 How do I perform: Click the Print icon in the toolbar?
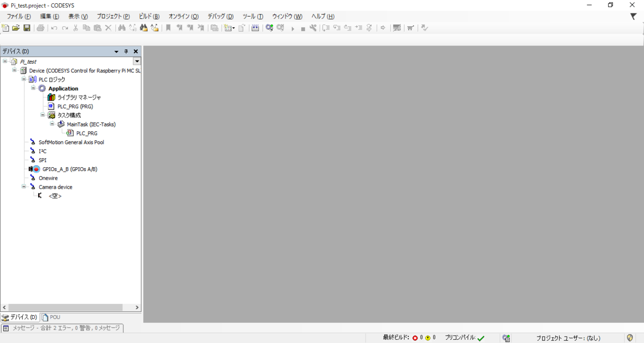point(41,28)
